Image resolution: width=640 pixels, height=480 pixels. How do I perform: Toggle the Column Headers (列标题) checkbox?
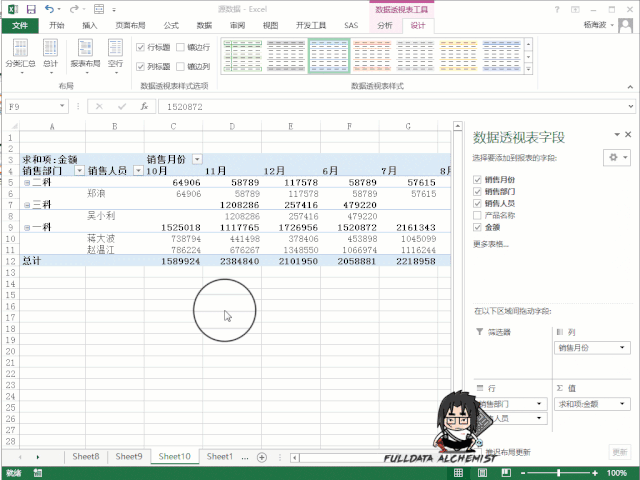(140, 67)
